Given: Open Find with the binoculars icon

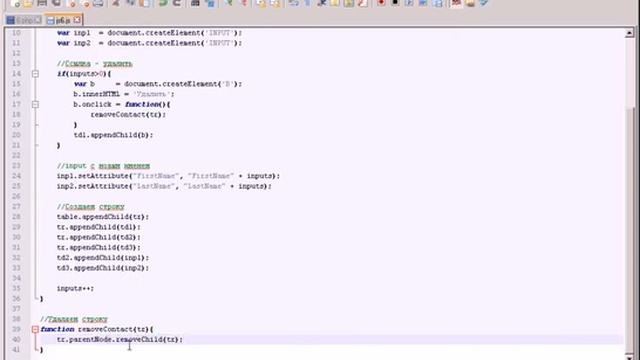Looking at the screenshot, I should (x=195, y=3).
